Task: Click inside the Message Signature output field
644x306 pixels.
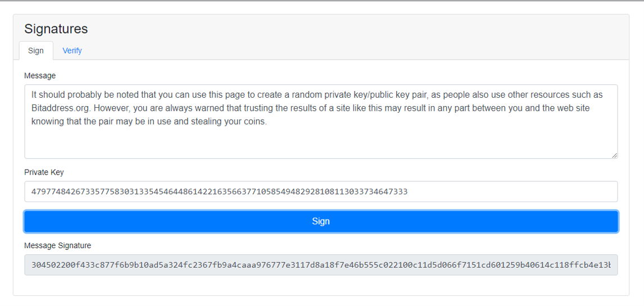Action: pos(321,265)
